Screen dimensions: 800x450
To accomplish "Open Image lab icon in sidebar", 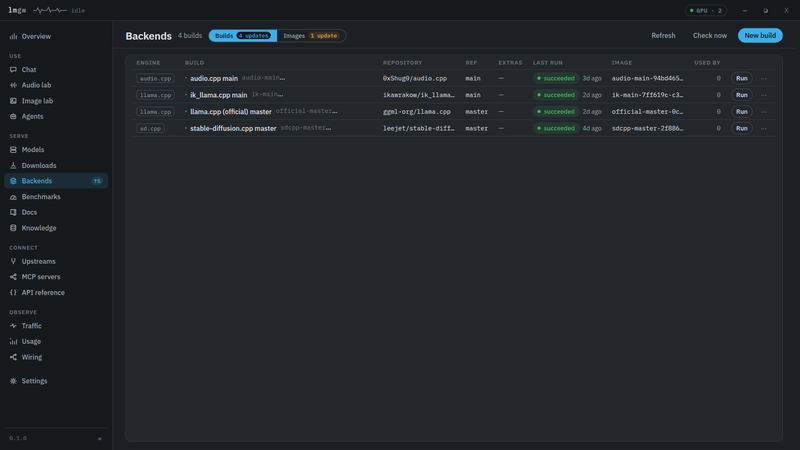I will [13, 101].
